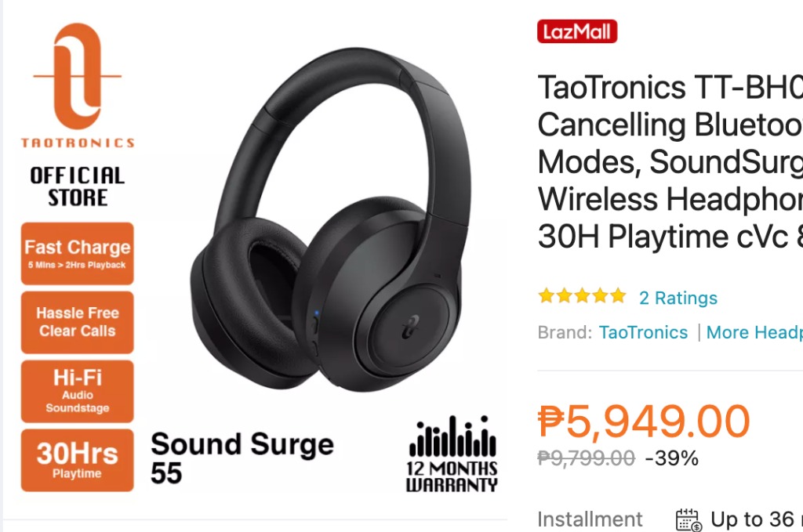Click the Hi-Fi Audio Soundstage badge
The height and width of the screenshot is (532, 803).
pyautogui.click(x=78, y=391)
